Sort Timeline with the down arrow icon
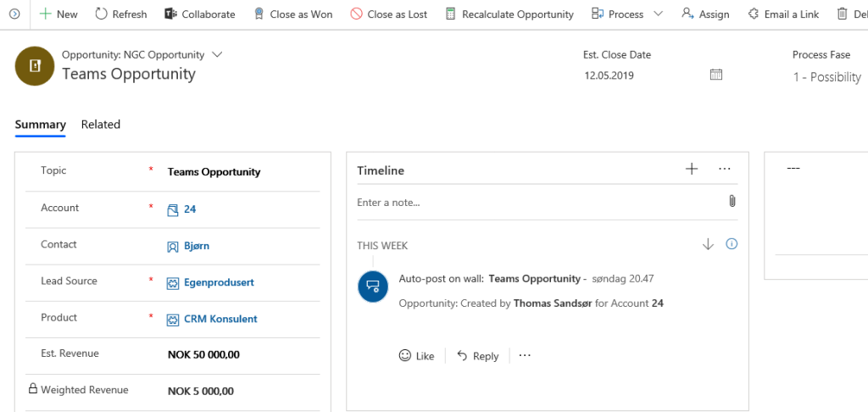Image resolution: width=868 pixels, height=412 pixels. click(709, 244)
